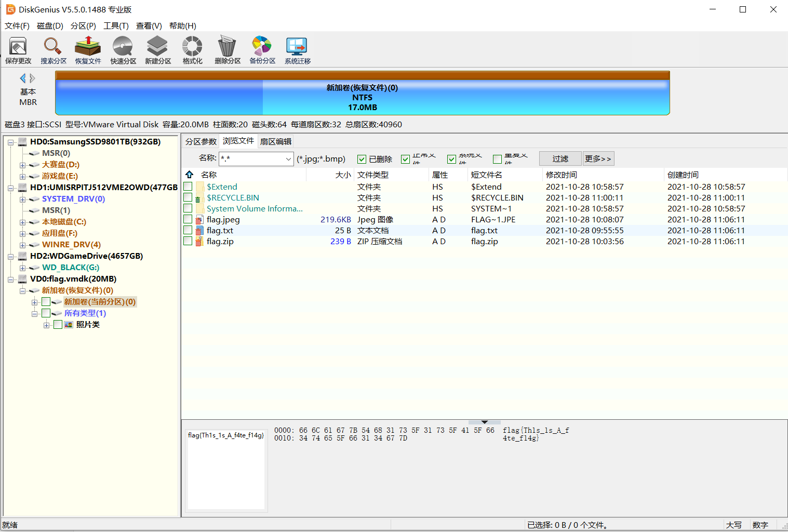Click the 更多>> more options button

(598, 158)
